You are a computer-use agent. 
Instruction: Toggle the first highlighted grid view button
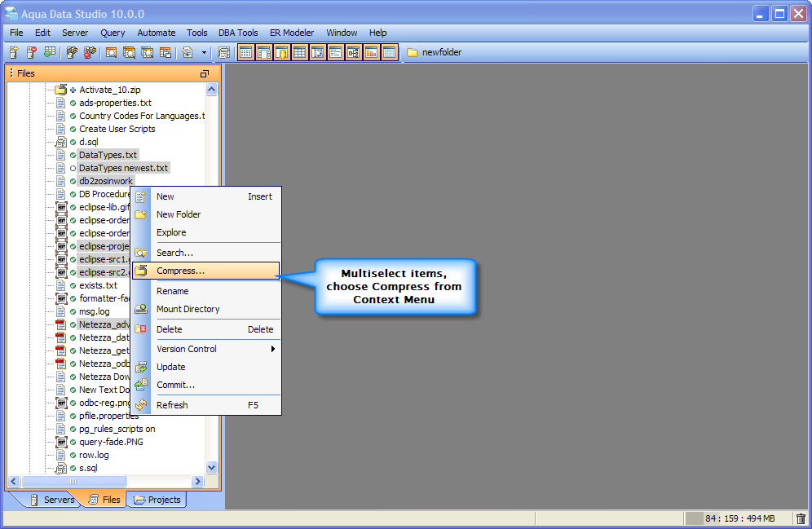click(x=246, y=52)
